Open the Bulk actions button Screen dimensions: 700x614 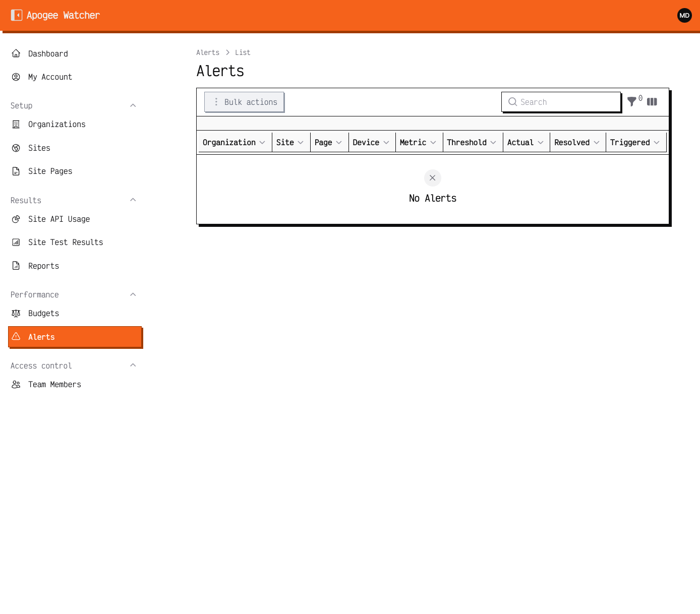pos(244,102)
